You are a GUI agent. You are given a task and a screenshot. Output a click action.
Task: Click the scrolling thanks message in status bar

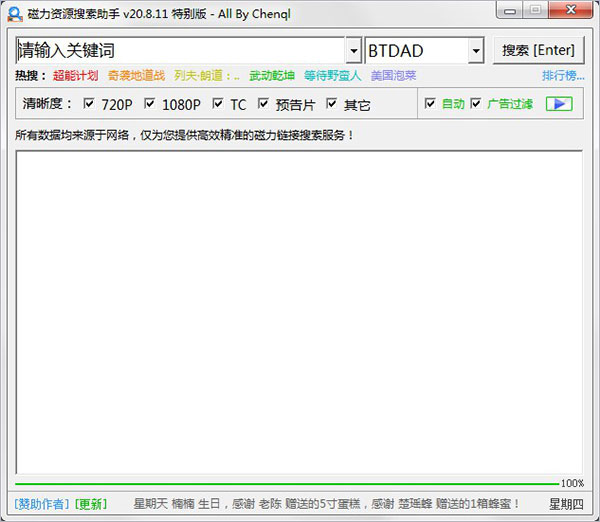tap(326, 504)
